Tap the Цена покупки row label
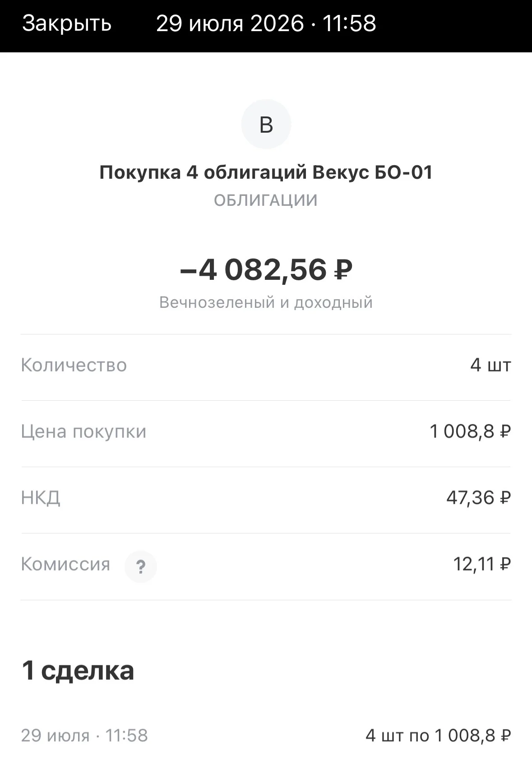 (84, 432)
